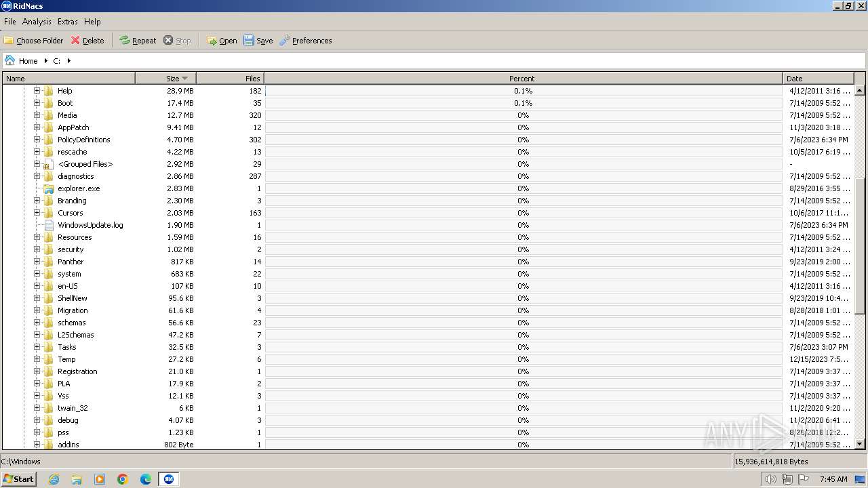Sort by the Date column header

tap(818, 79)
